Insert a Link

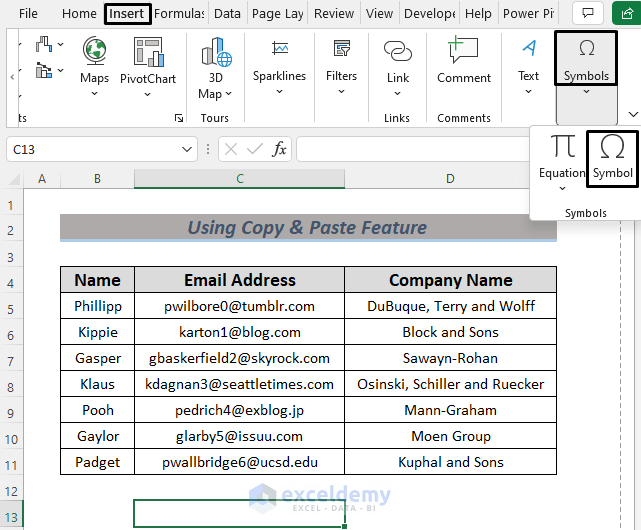point(398,67)
